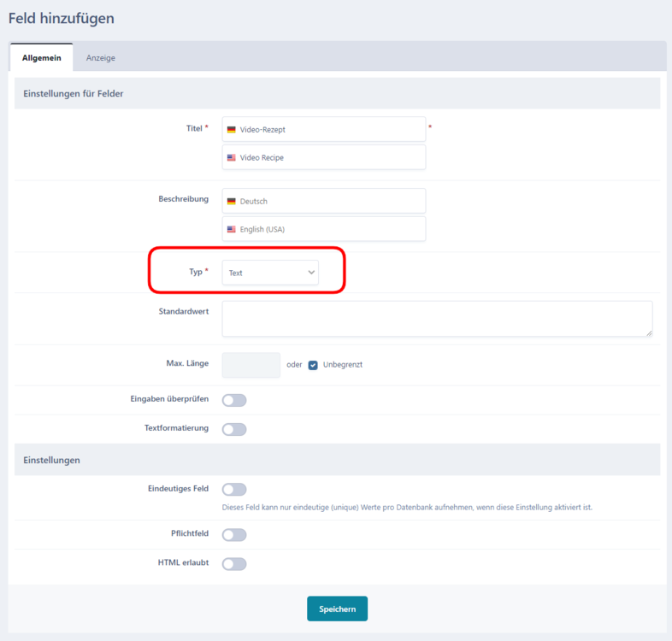Enable the Eindeutiges Feld toggle
Viewport: 672px width, 641px height.
coord(233,490)
